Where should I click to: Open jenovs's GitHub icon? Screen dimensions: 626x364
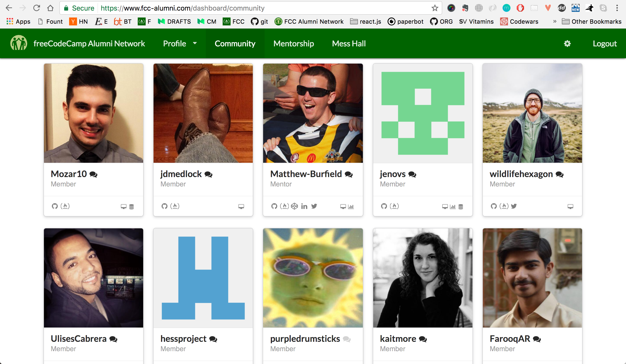pyautogui.click(x=384, y=206)
